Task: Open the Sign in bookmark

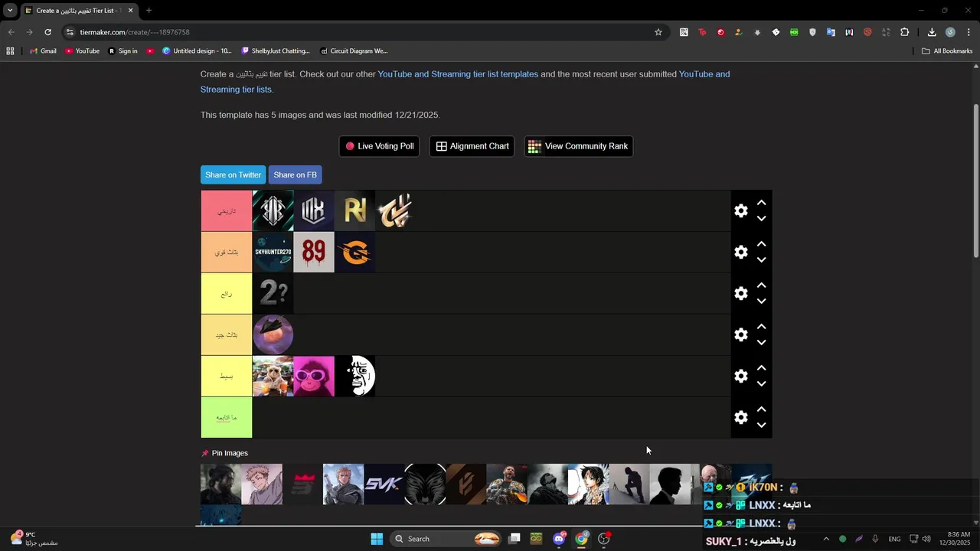Action: tap(122, 51)
